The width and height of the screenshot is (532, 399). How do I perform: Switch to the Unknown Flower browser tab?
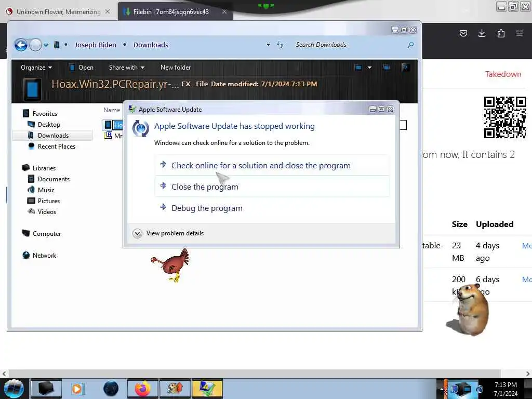pos(58,11)
